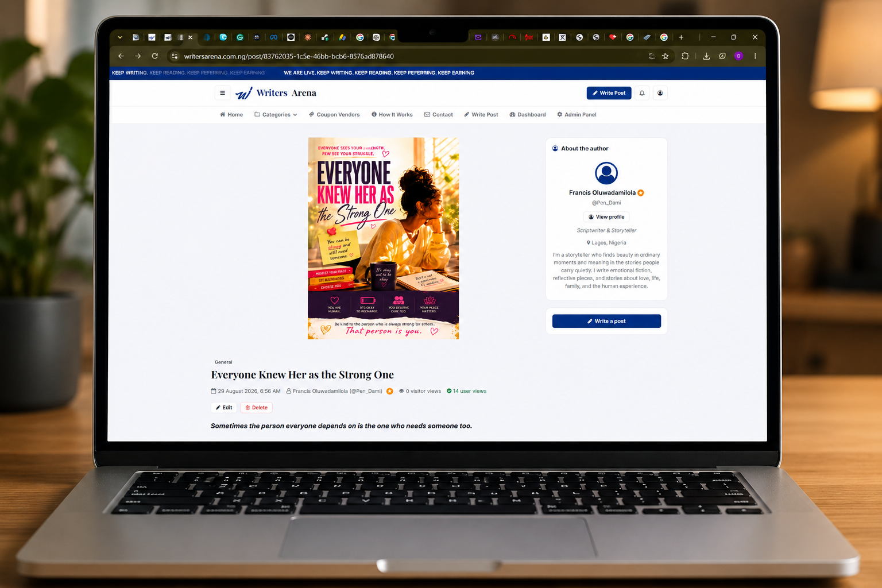This screenshot has width=882, height=588.
Task: Click the Delete post button
Action: [x=256, y=408]
